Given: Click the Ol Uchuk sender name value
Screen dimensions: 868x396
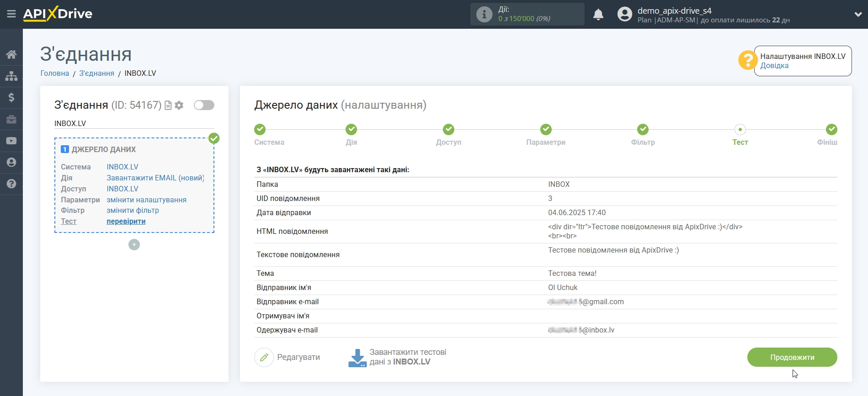Looking at the screenshot, I should (563, 287).
